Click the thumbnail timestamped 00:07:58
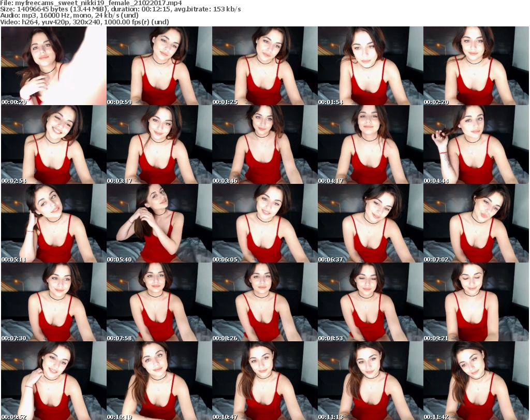 pyautogui.click(x=159, y=302)
